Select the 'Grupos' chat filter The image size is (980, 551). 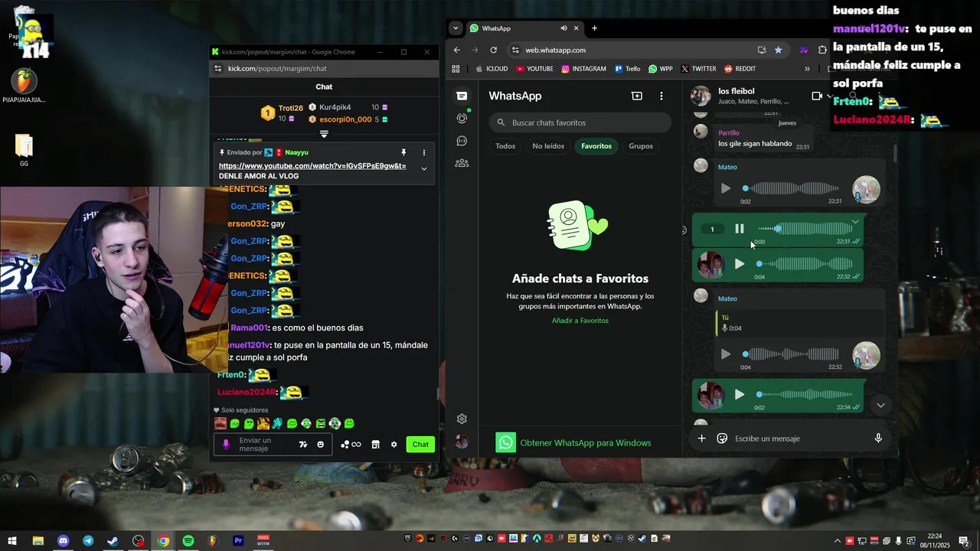click(641, 146)
